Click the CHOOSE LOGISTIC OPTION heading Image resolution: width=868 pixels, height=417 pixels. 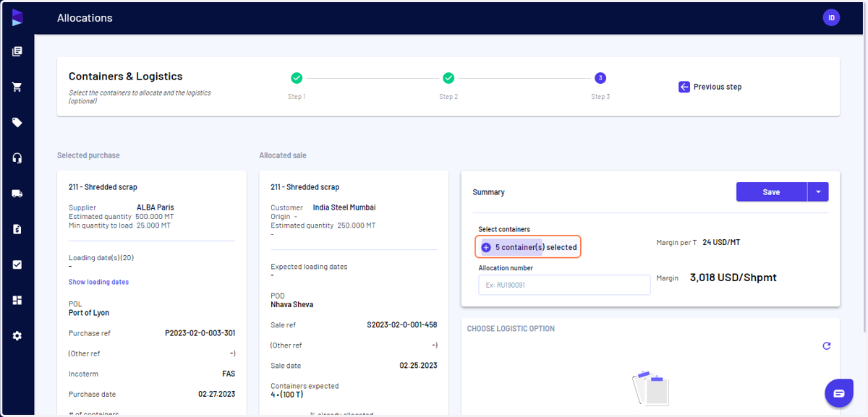pos(511,329)
